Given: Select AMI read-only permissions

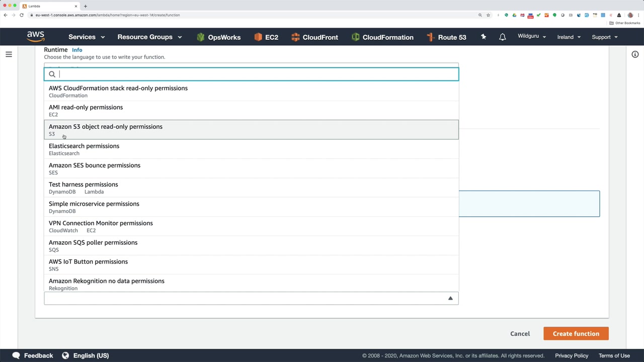Looking at the screenshot, I should tap(251, 111).
